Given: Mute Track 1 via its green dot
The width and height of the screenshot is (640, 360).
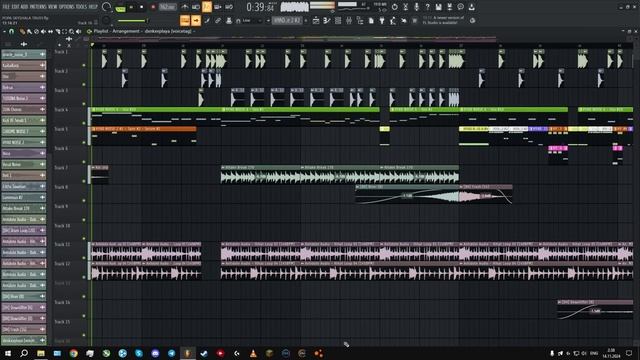Looking at the screenshot, I should point(84,65).
